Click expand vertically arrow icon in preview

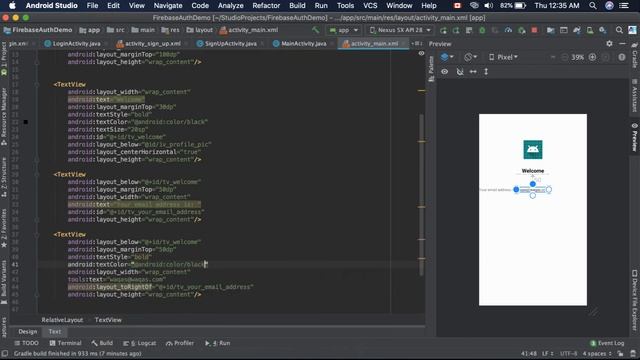pos(486,71)
